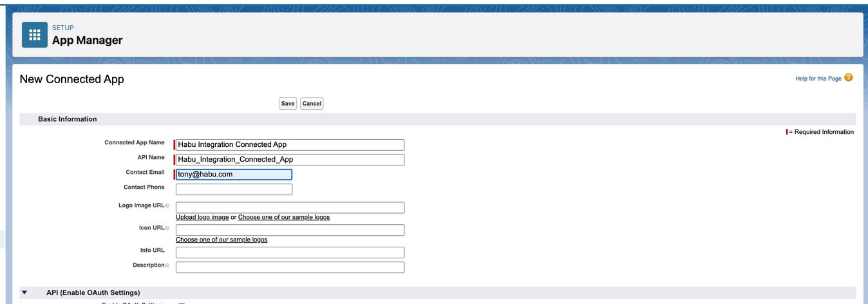
Task: Click the App Manager grid icon
Action: click(35, 35)
